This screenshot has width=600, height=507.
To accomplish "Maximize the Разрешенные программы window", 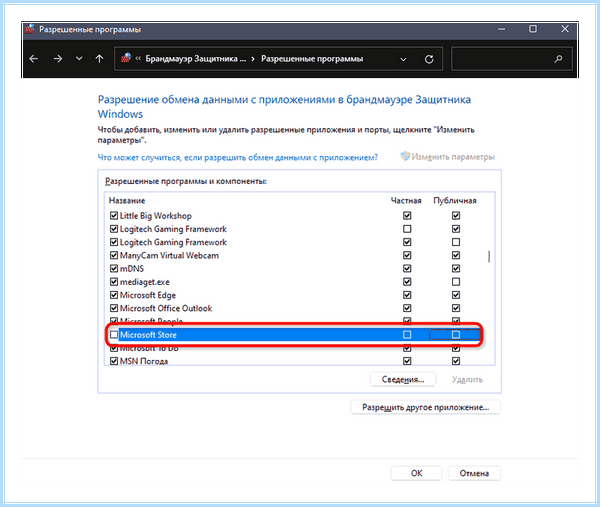I will [533, 29].
